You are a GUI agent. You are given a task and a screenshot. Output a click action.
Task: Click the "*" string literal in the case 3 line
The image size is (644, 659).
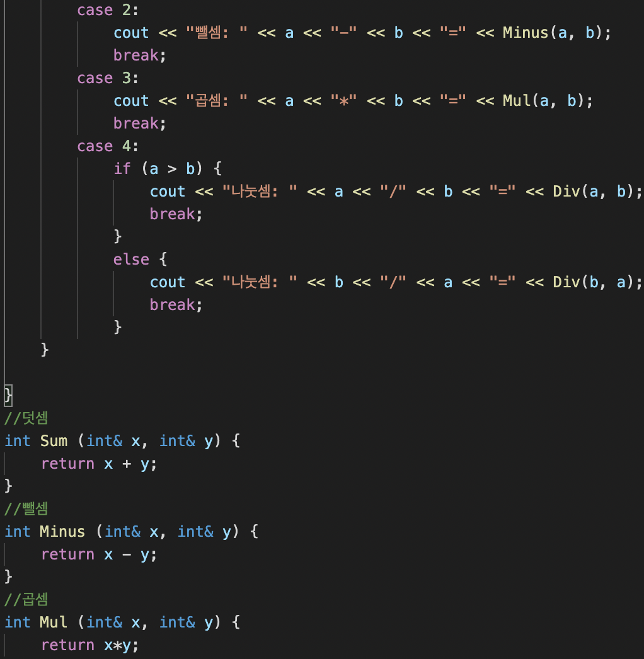343,101
